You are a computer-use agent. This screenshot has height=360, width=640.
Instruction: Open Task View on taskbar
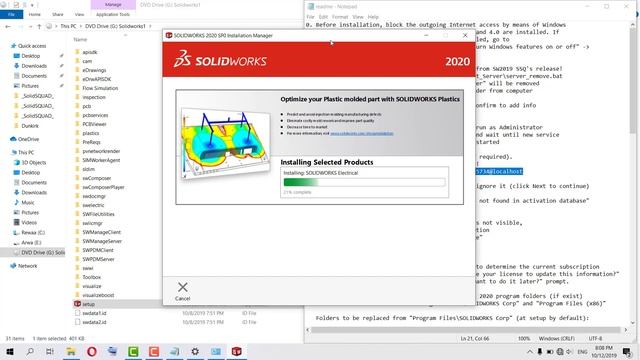point(50,351)
